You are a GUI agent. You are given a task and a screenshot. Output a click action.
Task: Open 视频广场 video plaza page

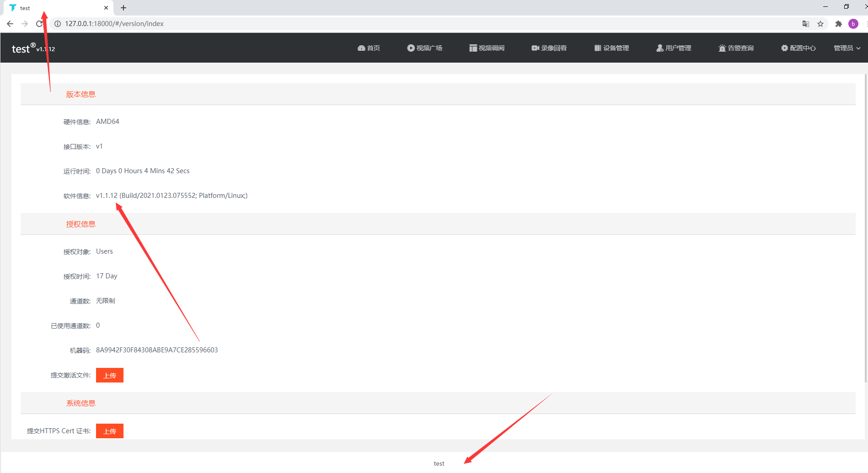pos(424,48)
